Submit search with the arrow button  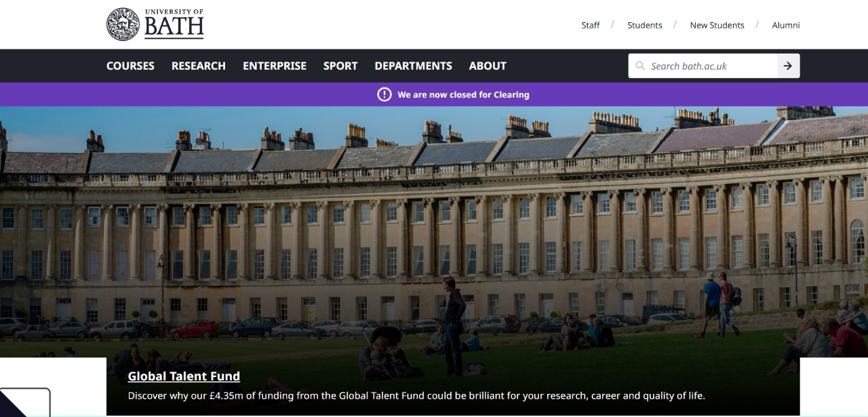click(x=788, y=66)
